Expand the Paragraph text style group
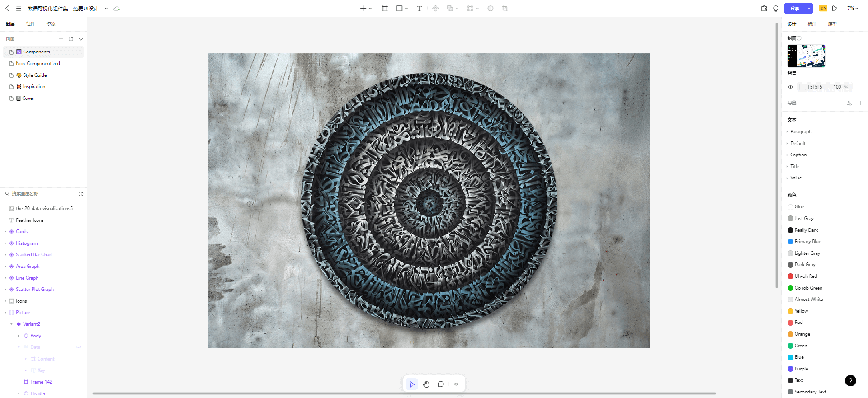This screenshot has width=868, height=398. coord(787,131)
